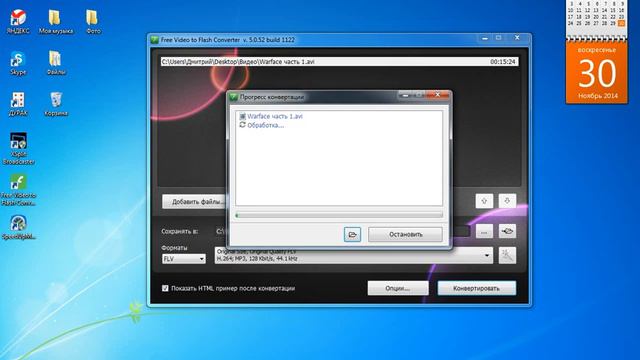This screenshot has width=640, height=360.
Task: Click the Обработка... status line
Action: (265, 125)
